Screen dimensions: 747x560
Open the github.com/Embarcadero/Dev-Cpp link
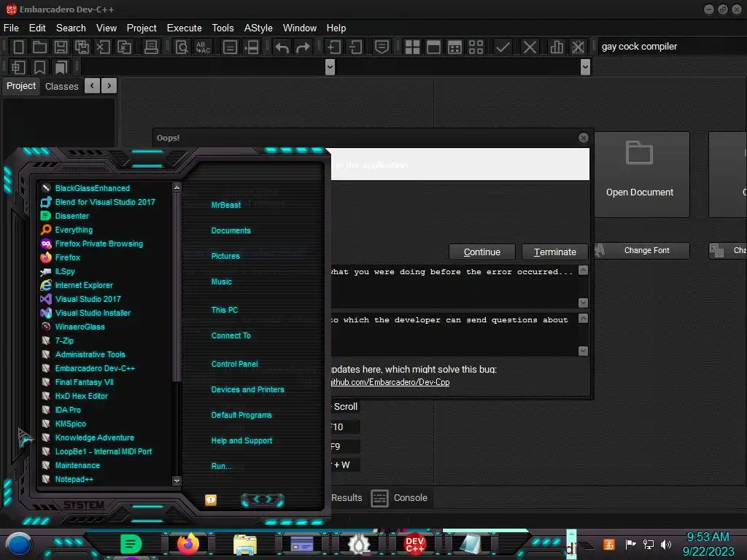pyautogui.click(x=390, y=382)
